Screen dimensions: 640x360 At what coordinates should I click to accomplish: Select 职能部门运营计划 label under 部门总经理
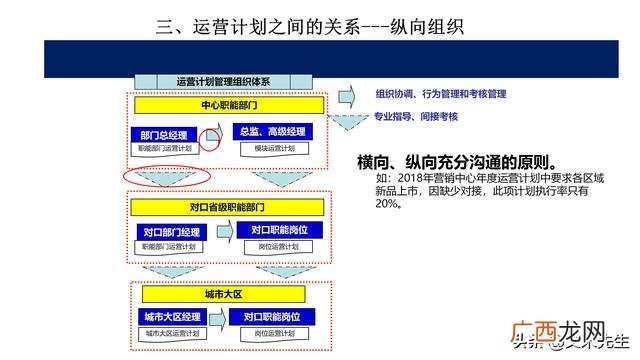pyautogui.click(x=165, y=149)
